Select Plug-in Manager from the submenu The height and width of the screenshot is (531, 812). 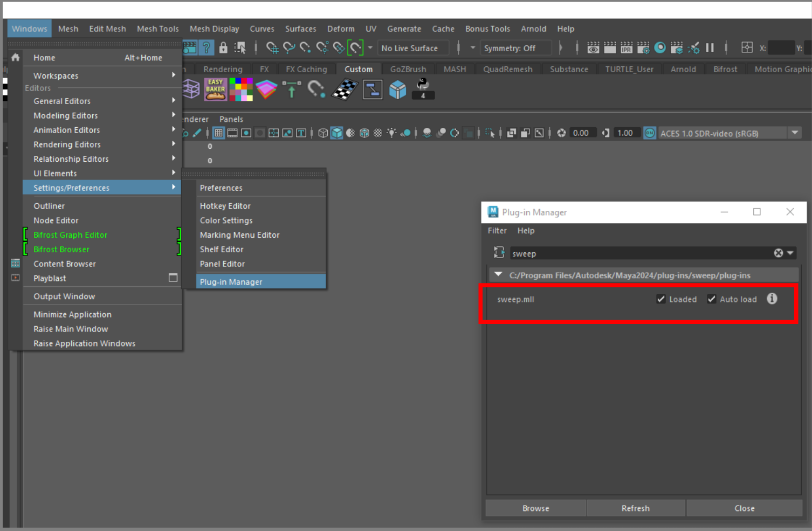[x=231, y=282]
